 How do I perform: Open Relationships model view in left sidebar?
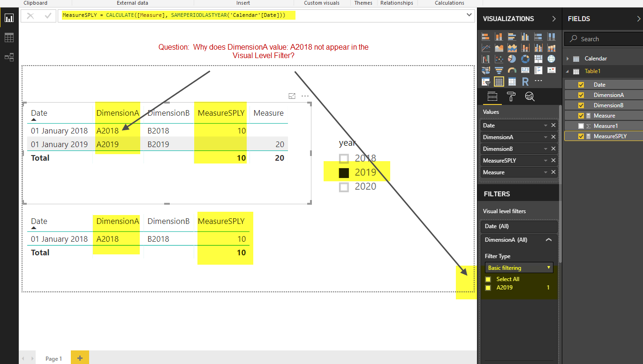click(9, 57)
